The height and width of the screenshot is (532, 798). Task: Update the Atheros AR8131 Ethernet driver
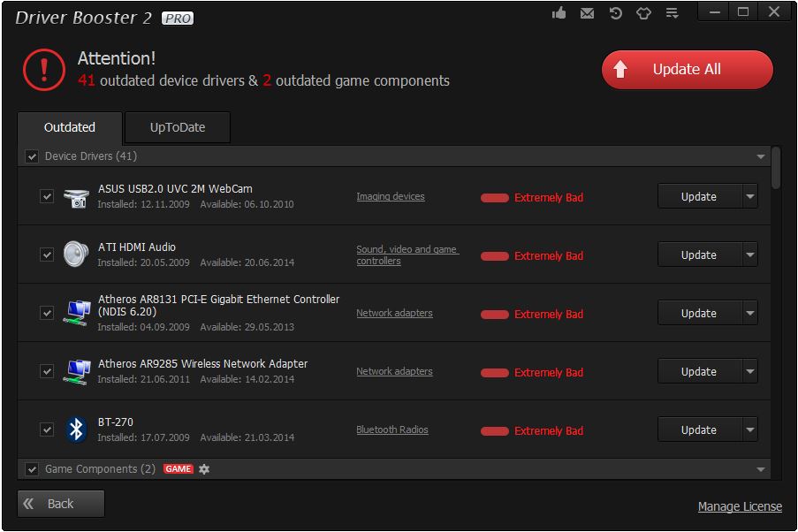700,313
